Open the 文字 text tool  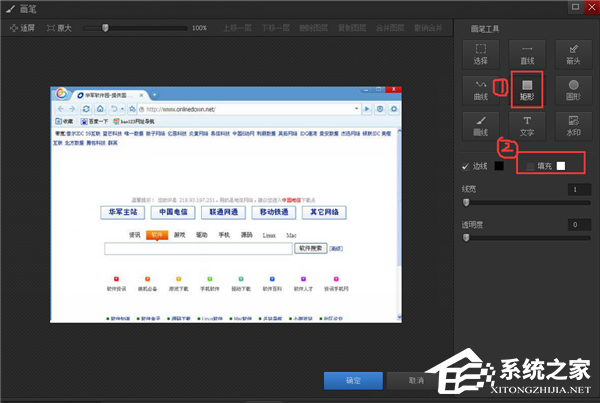tap(527, 126)
